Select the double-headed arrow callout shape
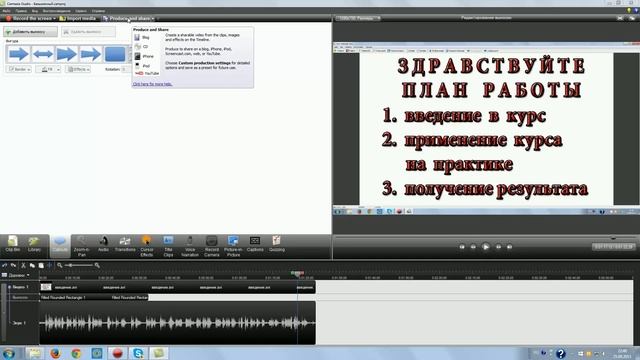 click(x=43, y=54)
